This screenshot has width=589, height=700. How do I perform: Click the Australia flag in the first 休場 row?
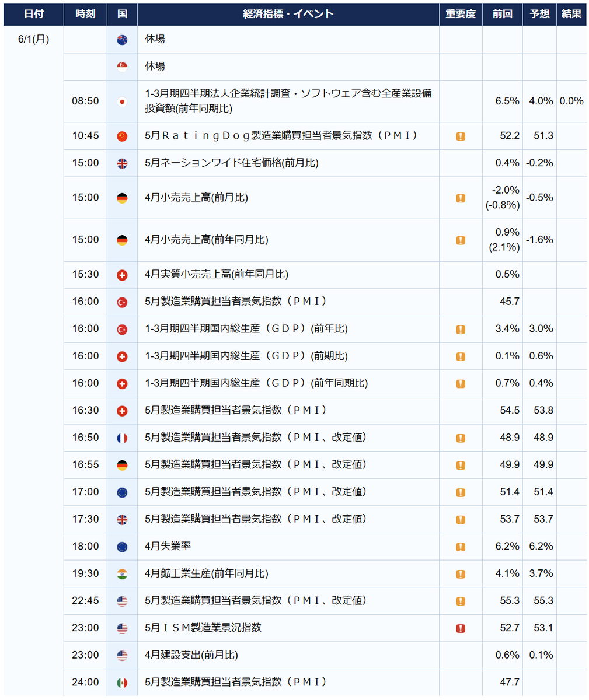(122, 40)
